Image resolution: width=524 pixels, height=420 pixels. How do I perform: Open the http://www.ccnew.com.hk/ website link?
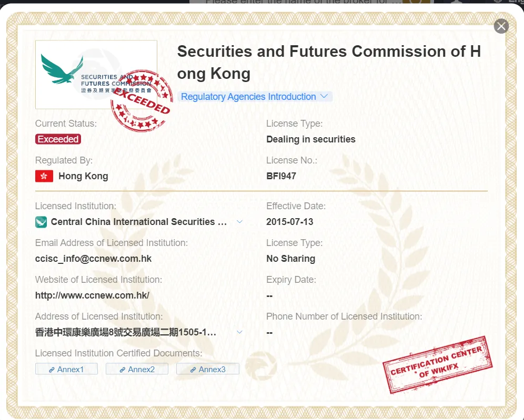(x=92, y=295)
